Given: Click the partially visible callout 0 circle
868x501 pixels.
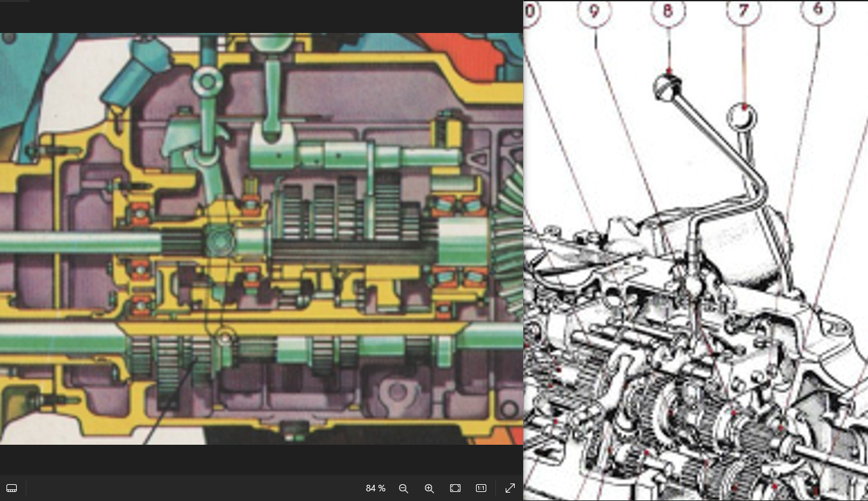Looking at the screenshot, I should tap(531, 12).
